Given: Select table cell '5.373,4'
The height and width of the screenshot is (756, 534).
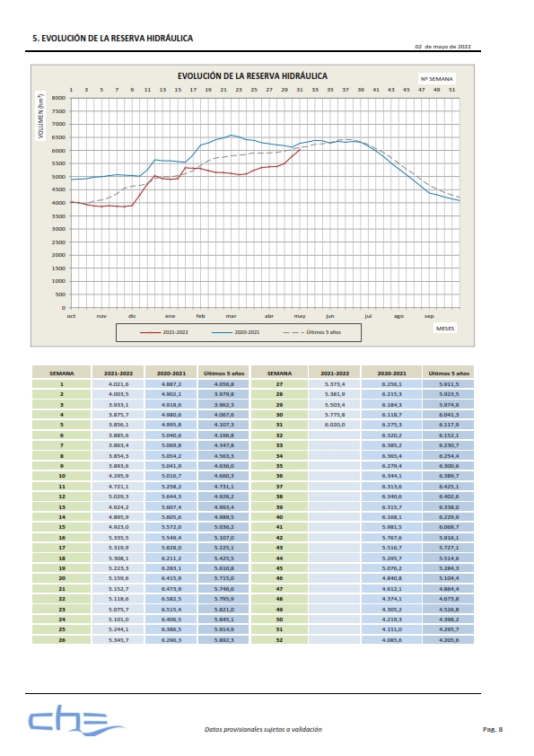Looking at the screenshot, I should [335, 384].
